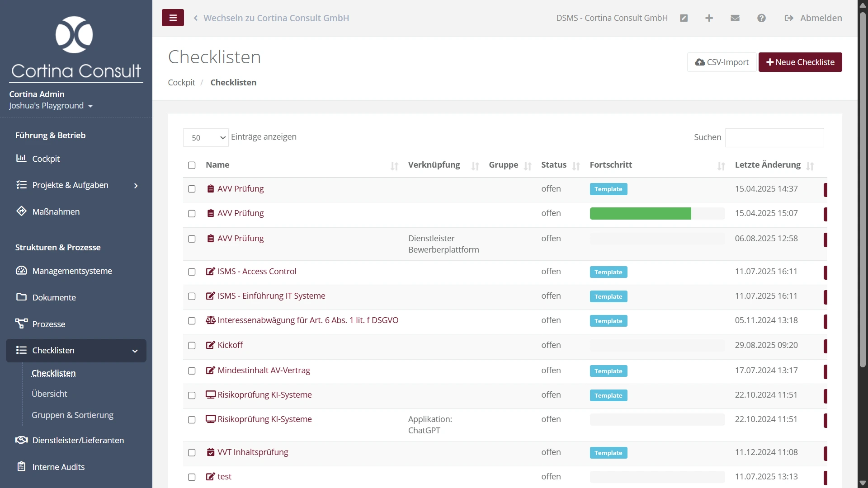
Task: Click the plus icon in top bar
Action: tap(709, 18)
